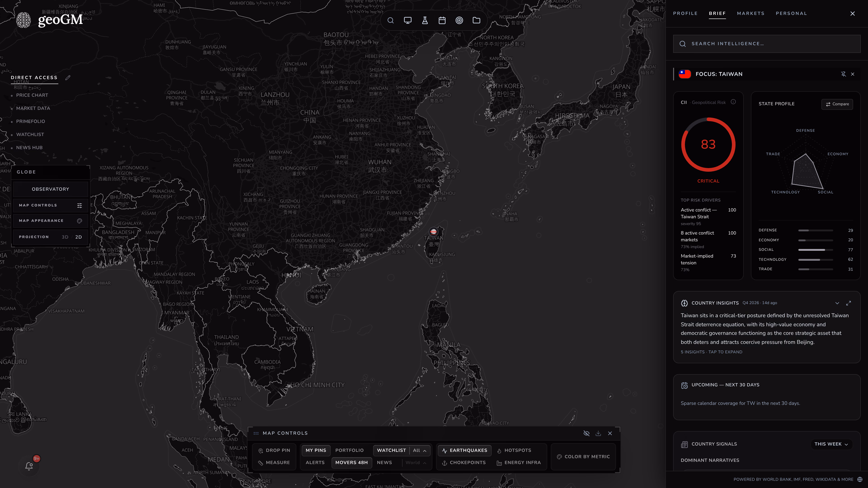Toggle Chokepoints layer
The image size is (868, 488).
464,463
